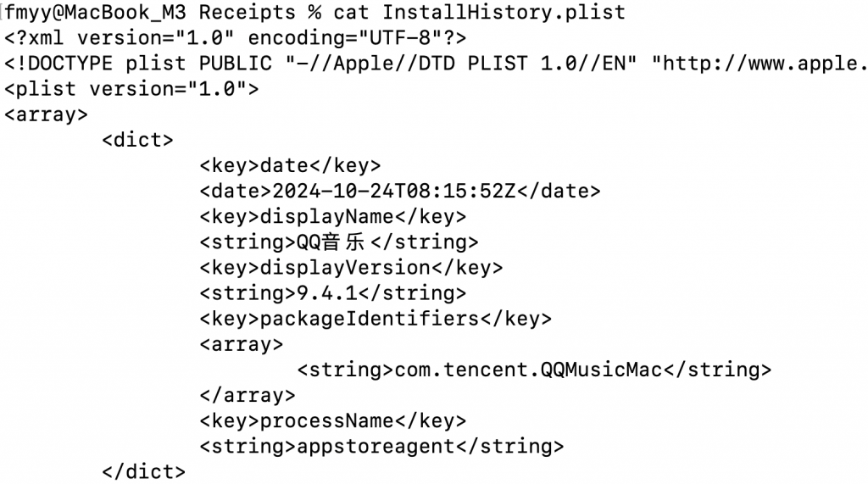This screenshot has height=484, width=868.
Task: Click the com.tencent.QQMusicMac string
Action: point(529,370)
